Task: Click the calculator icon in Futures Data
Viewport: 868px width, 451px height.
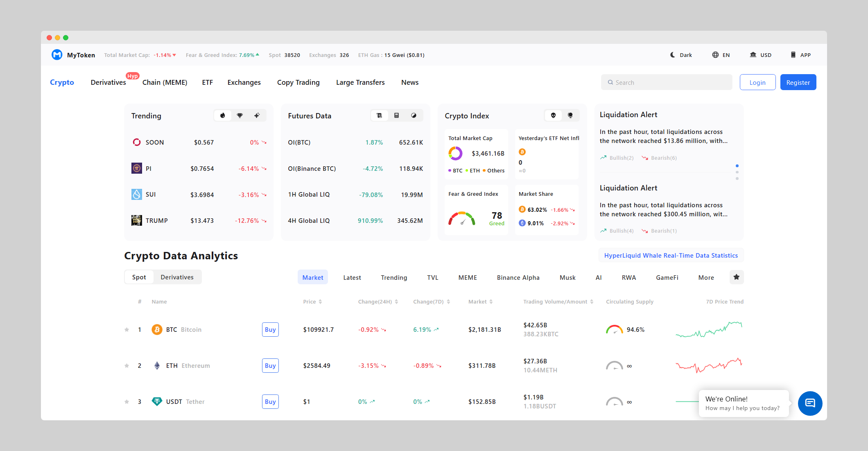Action: coord(396,116)
